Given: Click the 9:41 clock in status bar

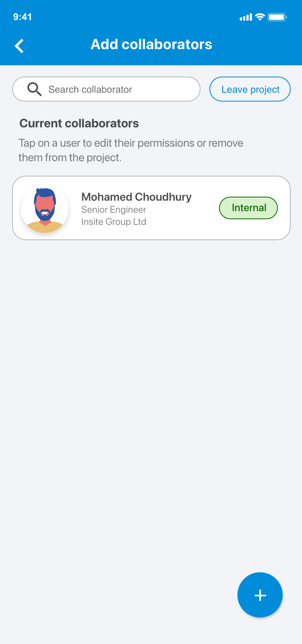Looking at the screenshot, I should (23, 17).
